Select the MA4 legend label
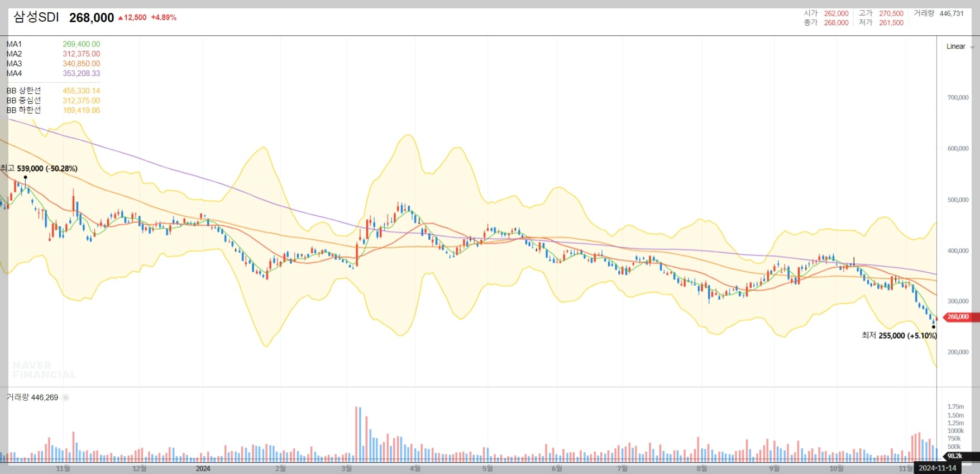The image size is (980, 474). pos(14,73)
